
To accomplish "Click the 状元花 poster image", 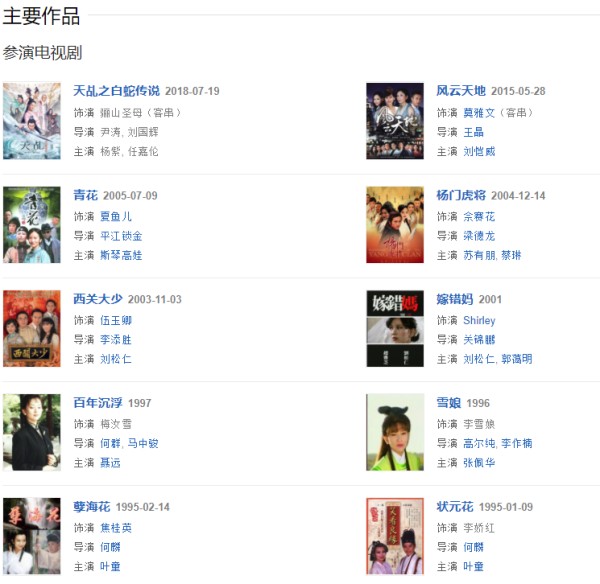I will coord(395,536).
